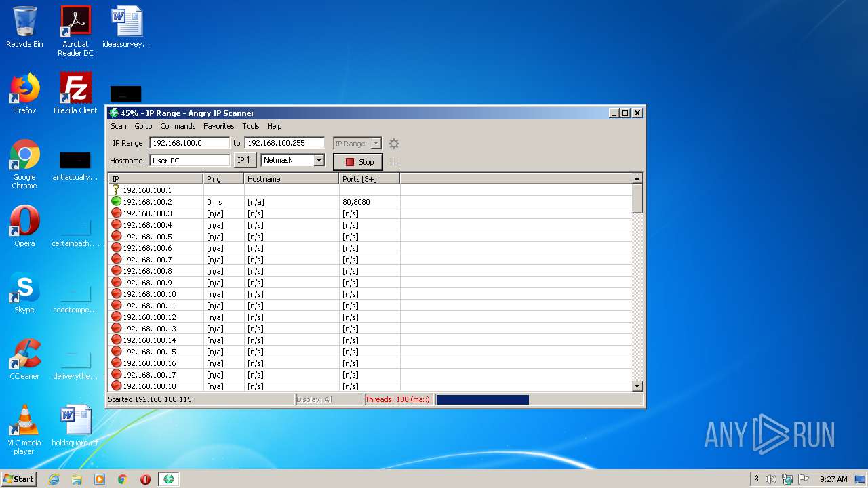The height and width of the screenshot is (488, 868).
Task: Open Opera from the taskbar
Action: point(145,479)
